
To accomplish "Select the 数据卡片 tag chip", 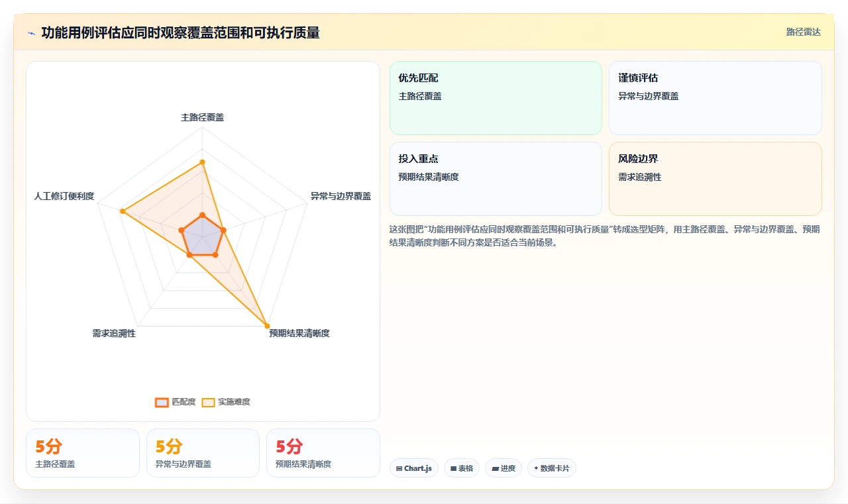I will click(x=552, y=468).
